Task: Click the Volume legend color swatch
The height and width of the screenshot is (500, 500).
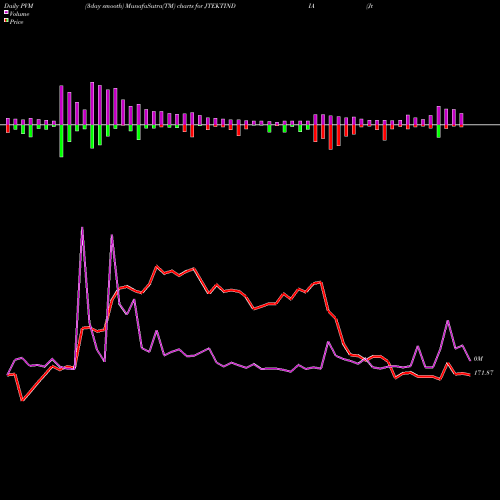Action: (x=6, y=12)
